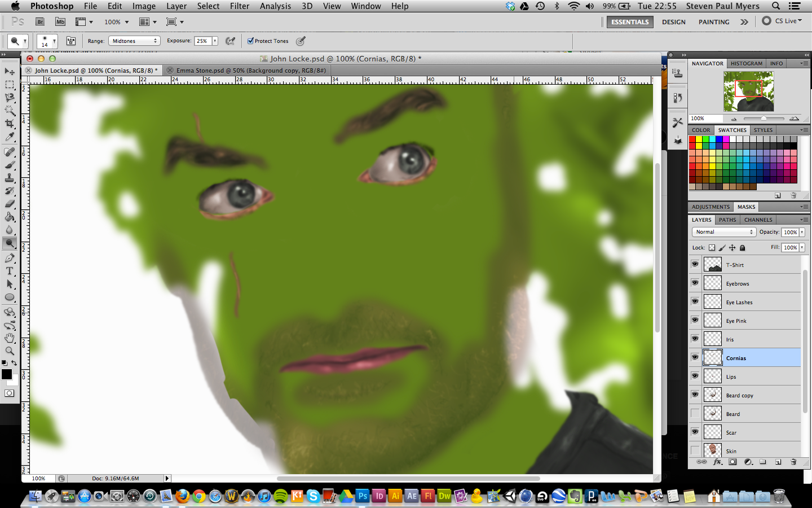Open the Analysis menu

(275, 6)
